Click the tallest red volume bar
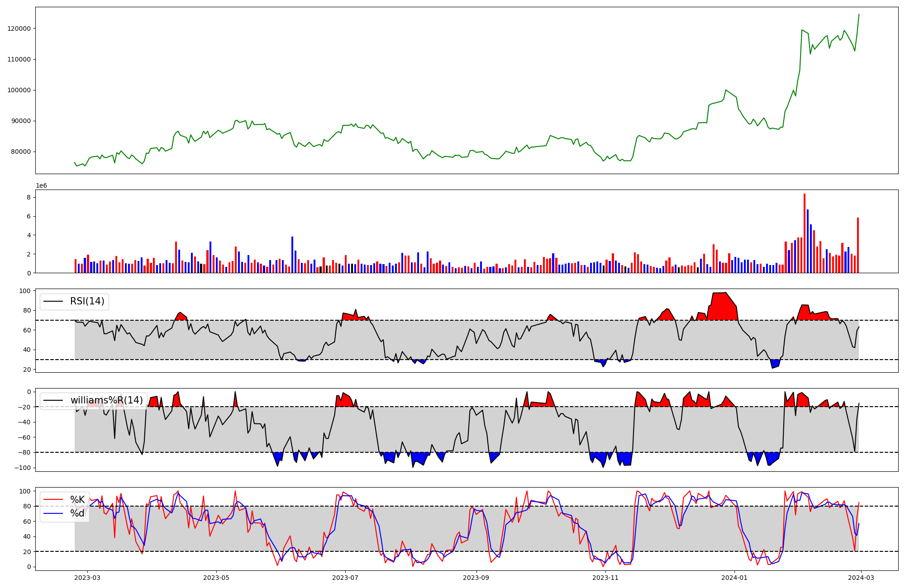The width and height of the screenshot is (905, 588). point(805,233)
